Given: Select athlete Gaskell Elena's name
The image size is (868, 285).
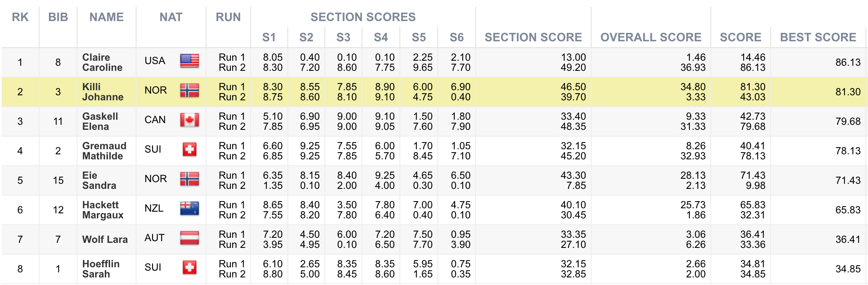Looking at the screenshot, I should [100, 121].
